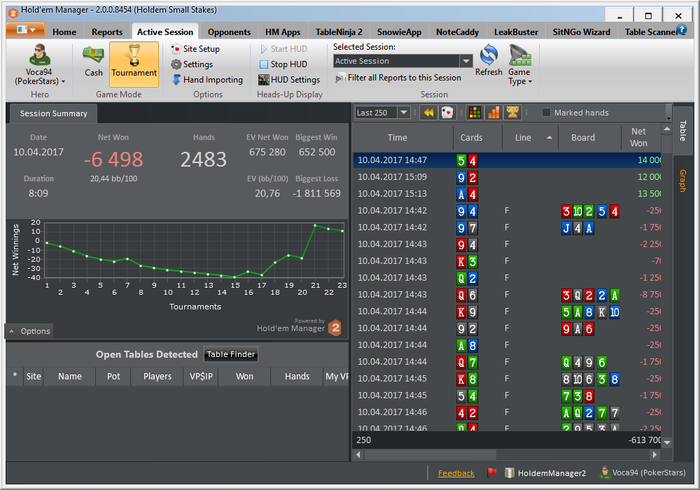The image size is (700, 490).
Task: Enable the Marked hands checkbox
Action: 546,112
